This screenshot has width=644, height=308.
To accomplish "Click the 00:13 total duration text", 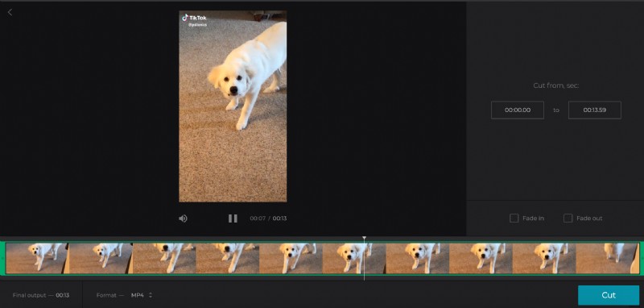I will tap(279, 219).
